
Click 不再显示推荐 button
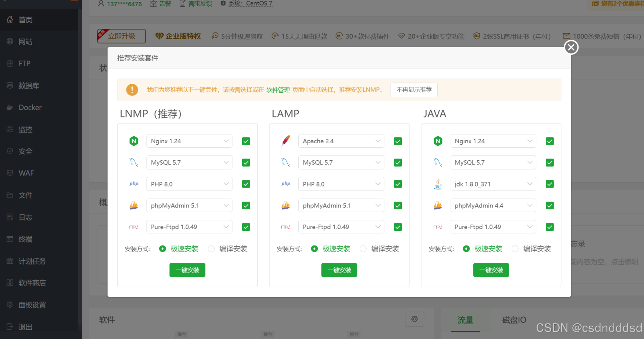(x=414, y=90)
